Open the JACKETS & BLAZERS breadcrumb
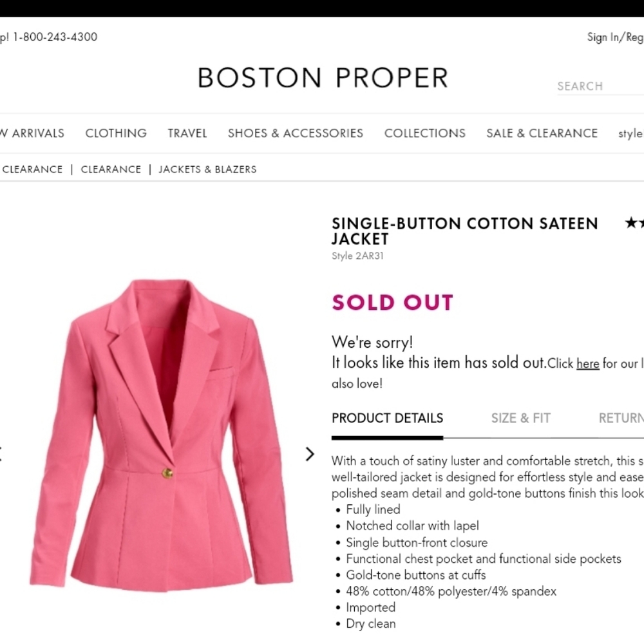This screenshot has width=644, height=644. pyautogui.click(x=207, y=169)
